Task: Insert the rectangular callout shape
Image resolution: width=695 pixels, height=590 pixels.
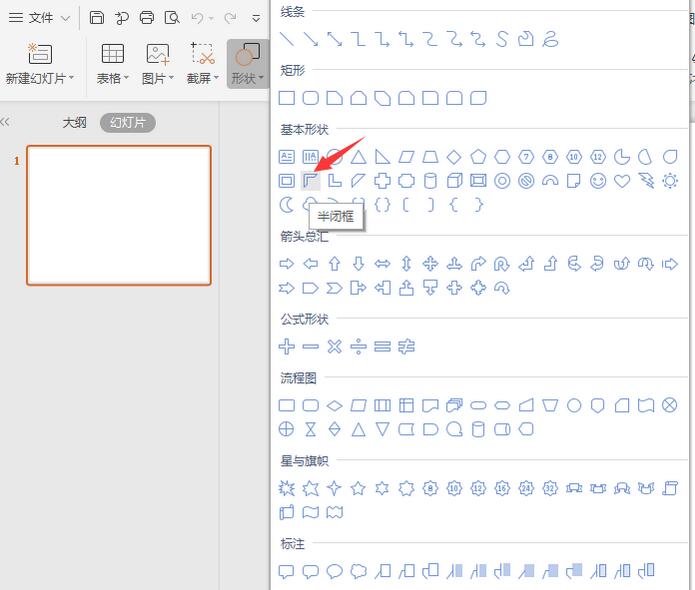Action: point(286,571)
